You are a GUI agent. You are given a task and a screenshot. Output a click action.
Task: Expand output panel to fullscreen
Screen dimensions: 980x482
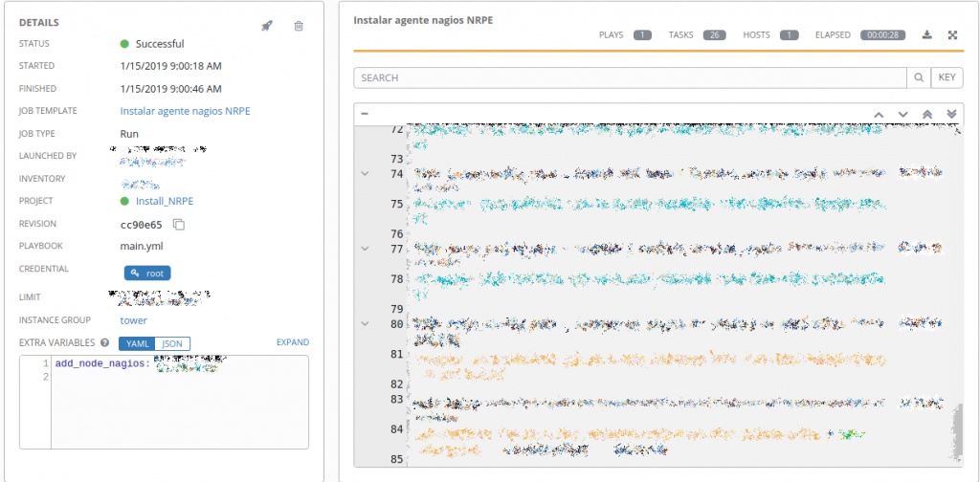[x=952, y=35]
